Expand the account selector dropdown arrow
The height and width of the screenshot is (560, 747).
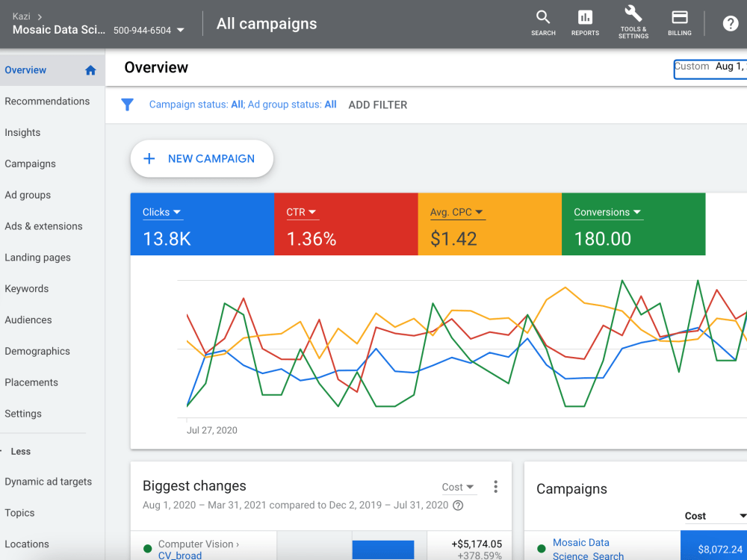click(x=181, y=30)
